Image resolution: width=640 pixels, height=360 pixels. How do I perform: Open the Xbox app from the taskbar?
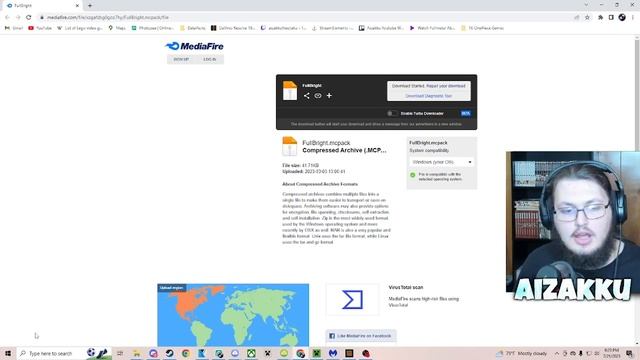251,353
